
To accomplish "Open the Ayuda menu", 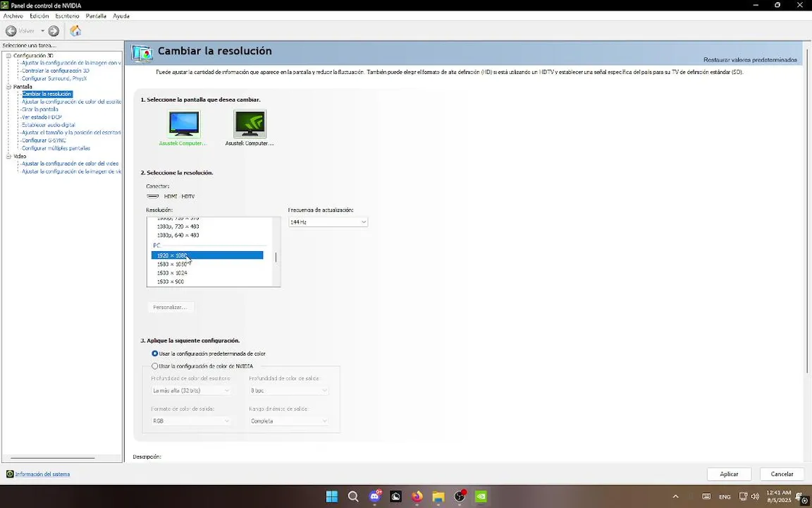I will coord(121,16).
